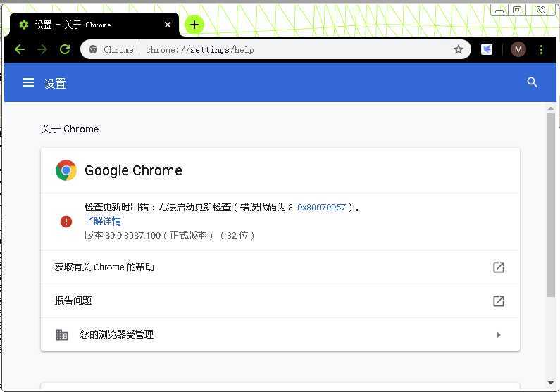The width and height of the screenshot is (560, 392).
Task: Expand arrow beside 您的浏览器受管理
Action: (499, 334)
